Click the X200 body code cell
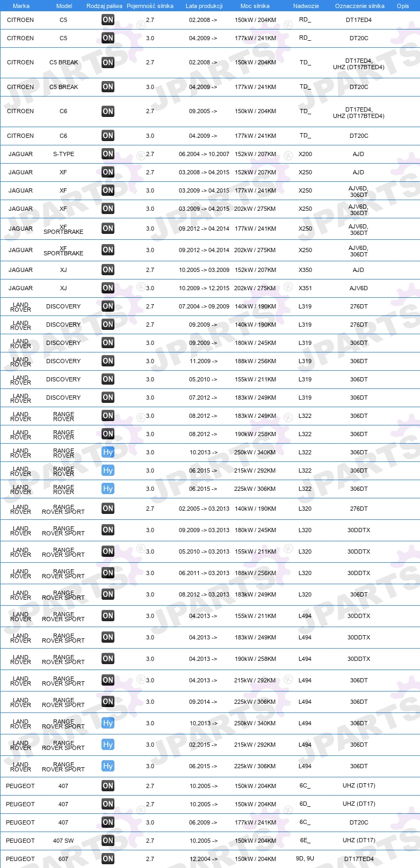420x868 pixels. point(305,154)
